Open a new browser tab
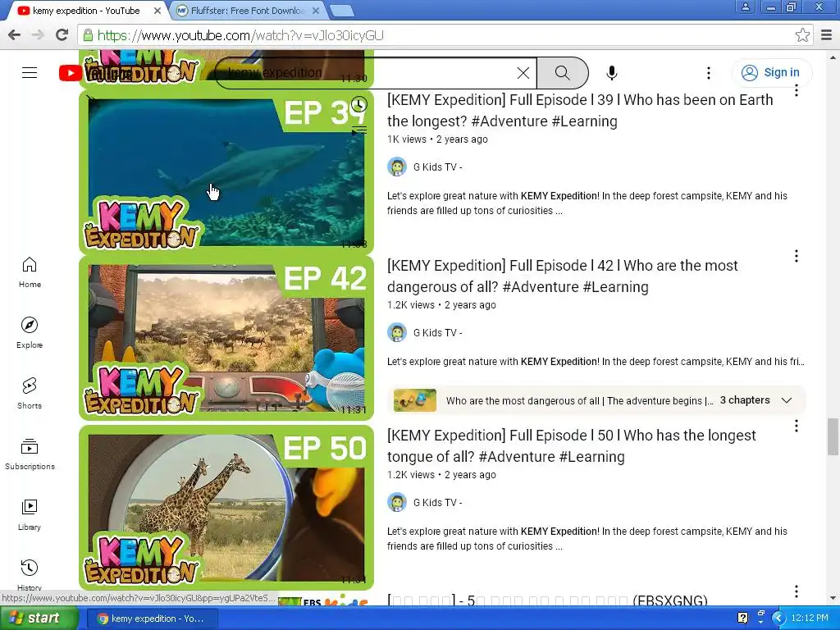This screenshot has width=840, height=630. pyautogui.click(x=341, y=11)
